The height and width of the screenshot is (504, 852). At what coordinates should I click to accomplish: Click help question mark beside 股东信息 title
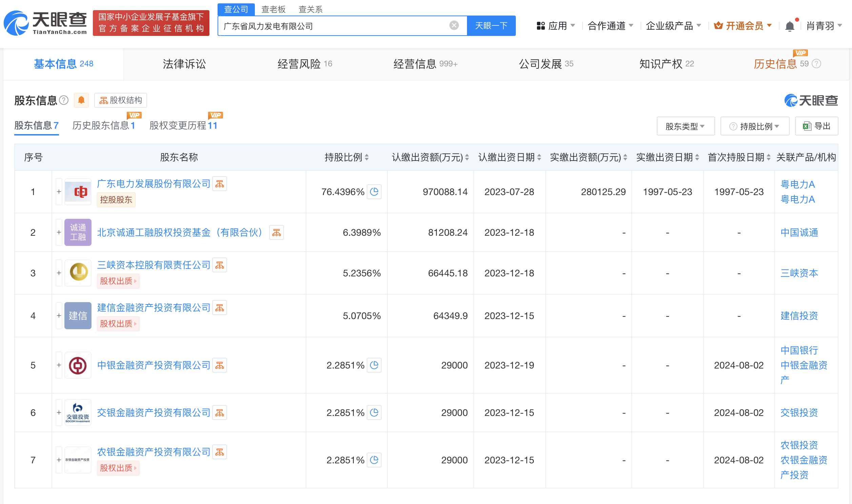64,100
